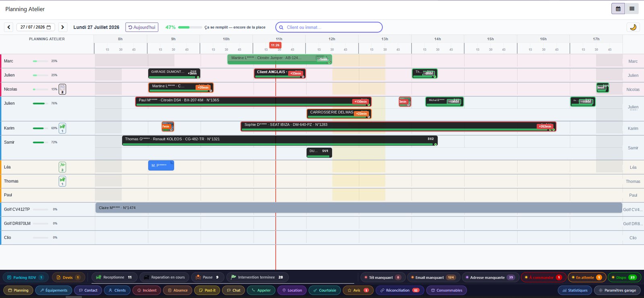This screenshot has width=644, height=298.
Task: Open the Devis filter chip
Action: point(68,277)
